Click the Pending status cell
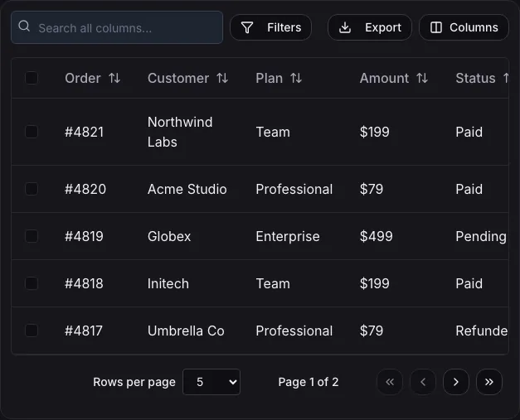This screenshot has height=420, width=520. point(481,236)
